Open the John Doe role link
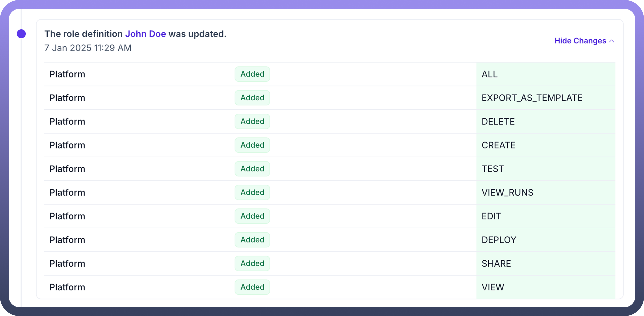 145,34
